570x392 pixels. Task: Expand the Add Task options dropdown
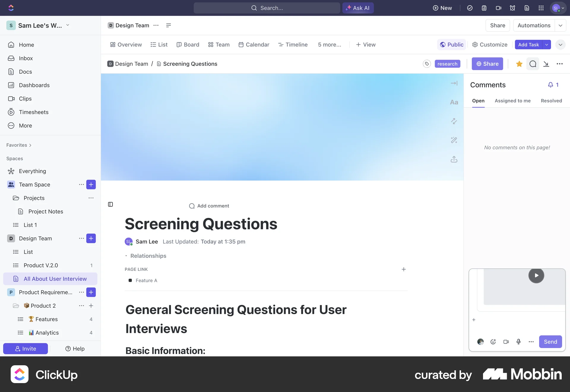click(x=547, y=45)
